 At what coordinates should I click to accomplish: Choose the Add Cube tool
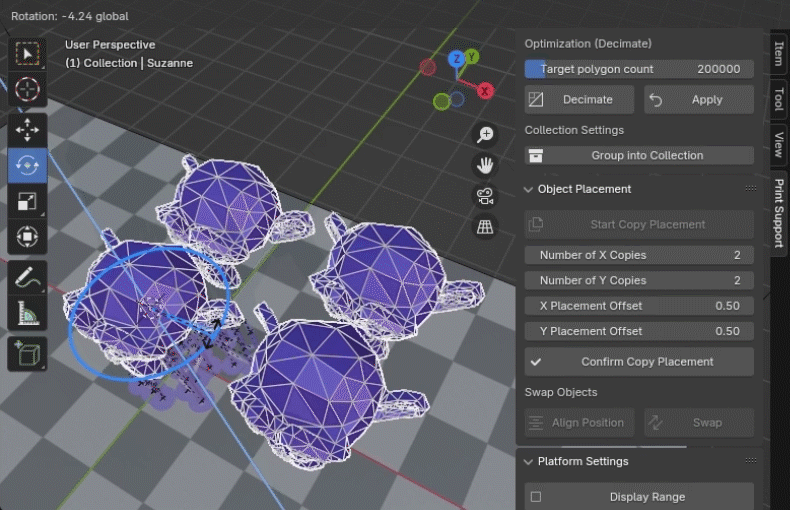(27, 354)
